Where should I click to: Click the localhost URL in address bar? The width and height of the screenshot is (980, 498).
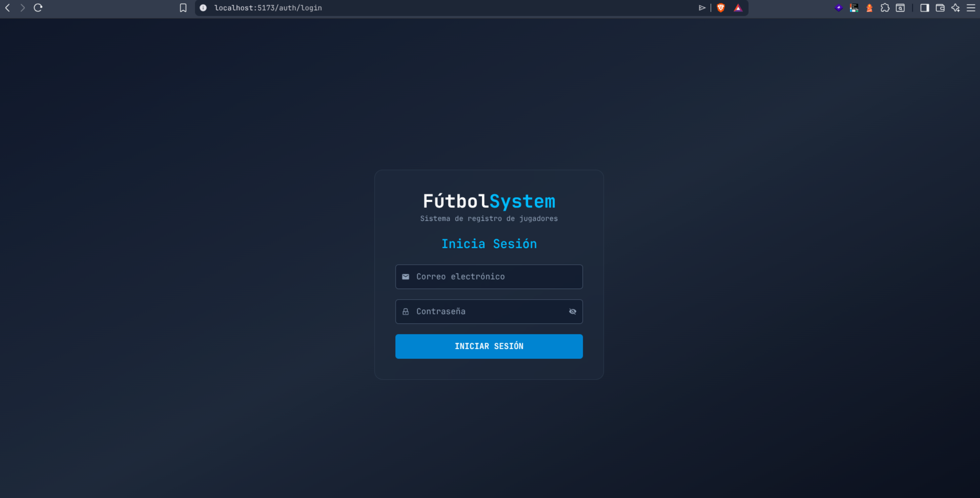point(268,8)
